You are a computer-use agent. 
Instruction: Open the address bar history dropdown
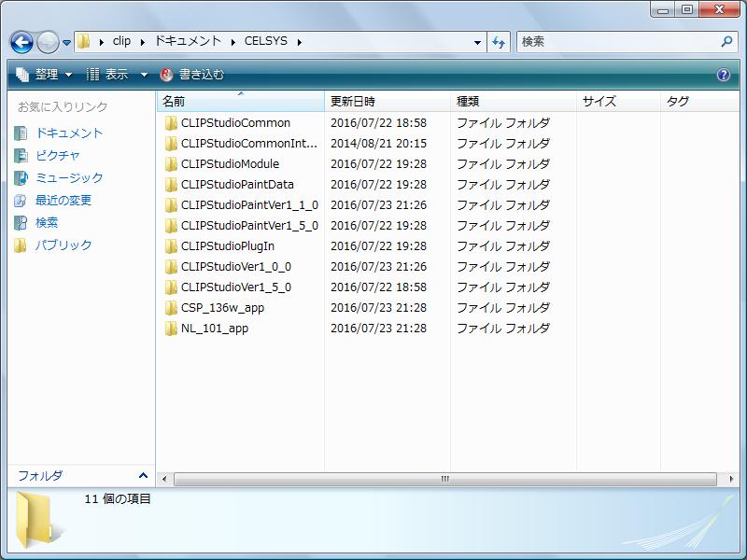pos(477,42)
